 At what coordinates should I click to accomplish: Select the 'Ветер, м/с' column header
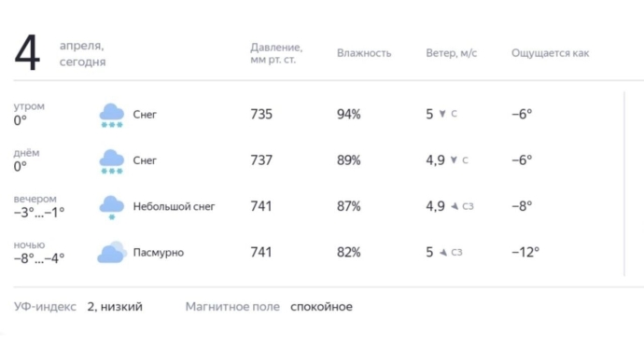pos(452,53)
